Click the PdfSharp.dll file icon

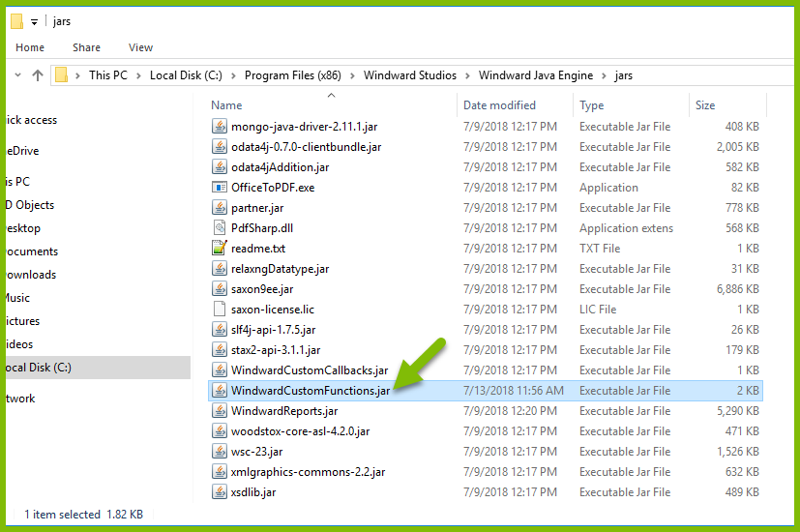[x=220, y=227]
